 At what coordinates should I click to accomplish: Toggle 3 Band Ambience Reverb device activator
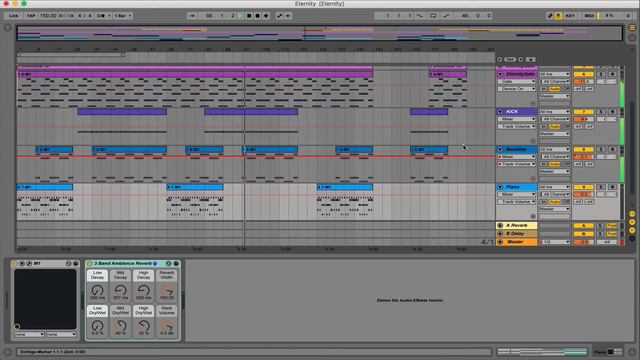point(90,264)
